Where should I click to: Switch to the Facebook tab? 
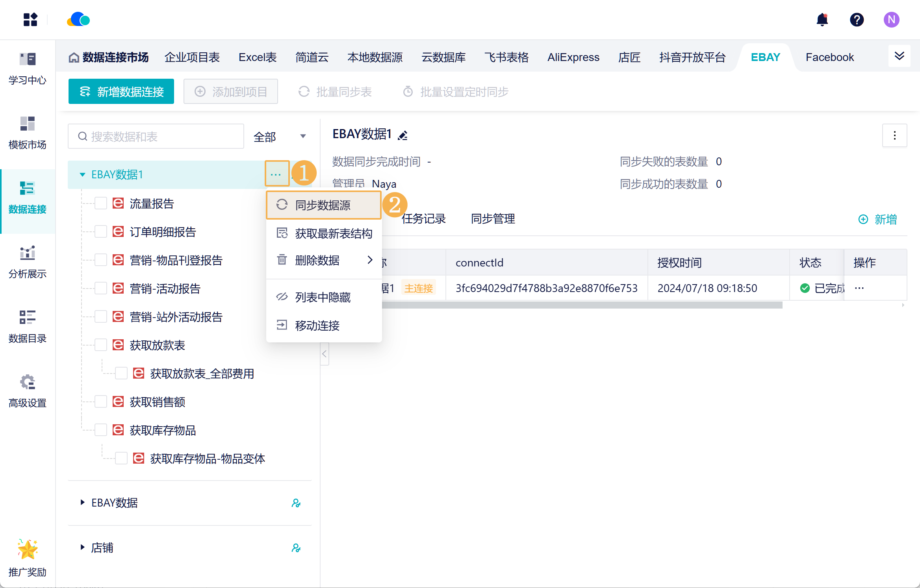tap(829, 57)
